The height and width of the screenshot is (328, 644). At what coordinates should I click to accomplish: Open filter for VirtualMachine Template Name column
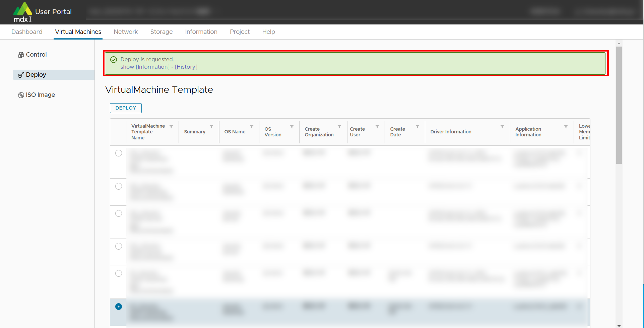pos(171,126)
